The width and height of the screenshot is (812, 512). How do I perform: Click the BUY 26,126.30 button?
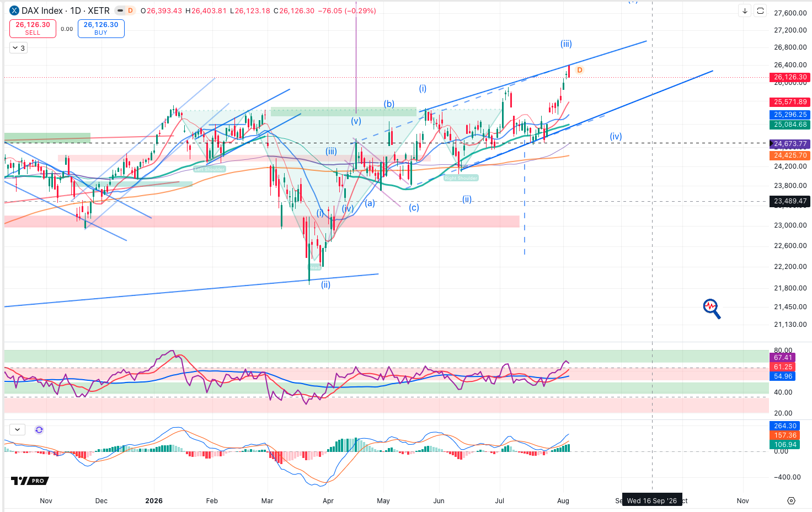pyautogui.click(x=101, y=29)
